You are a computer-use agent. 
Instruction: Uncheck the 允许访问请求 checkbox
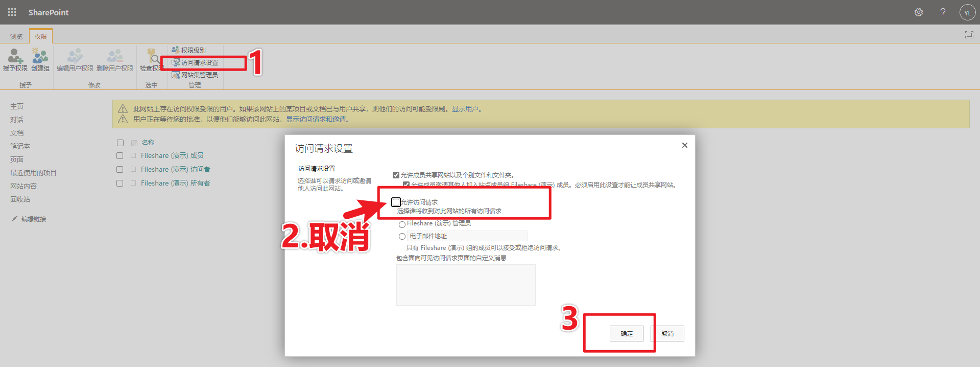pos(396,202)
